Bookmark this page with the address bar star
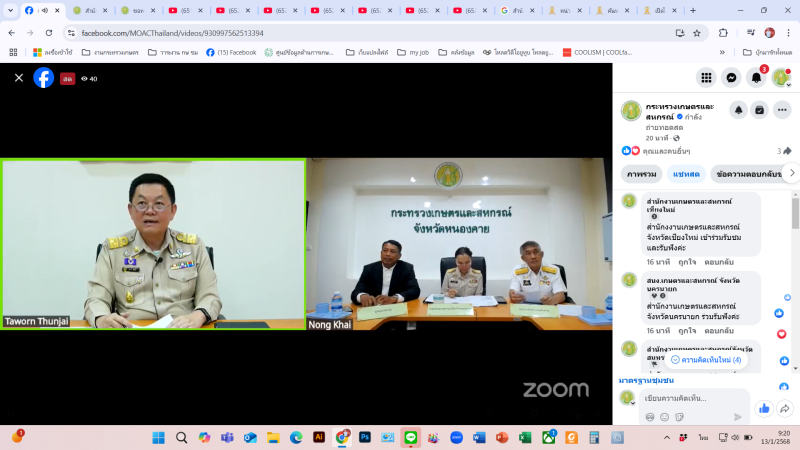This screenshot has width=800, height=450. click(699, 32)
